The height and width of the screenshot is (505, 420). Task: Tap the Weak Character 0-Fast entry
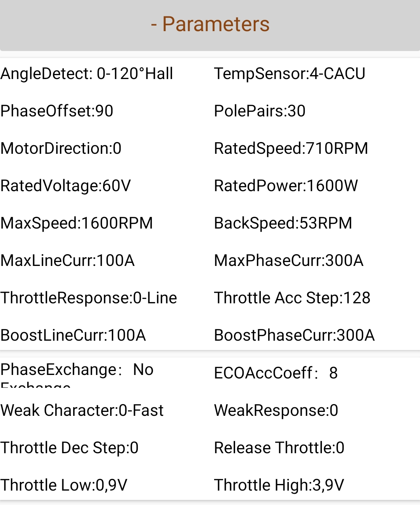tap(82, 410)
